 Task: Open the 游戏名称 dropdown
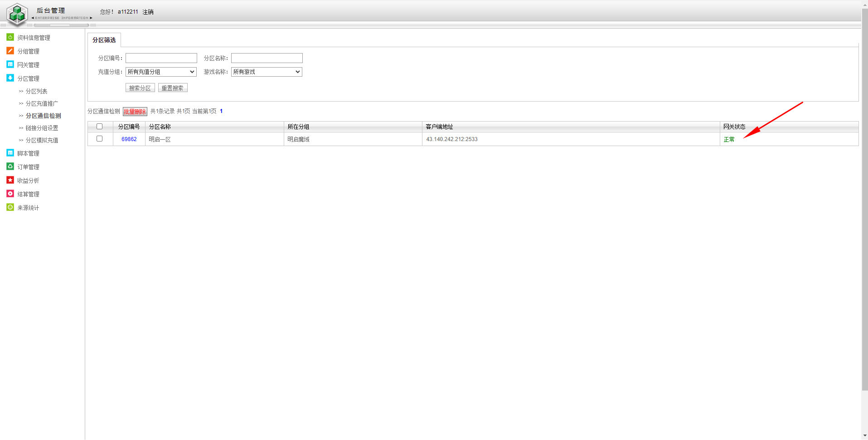point(267,72)
